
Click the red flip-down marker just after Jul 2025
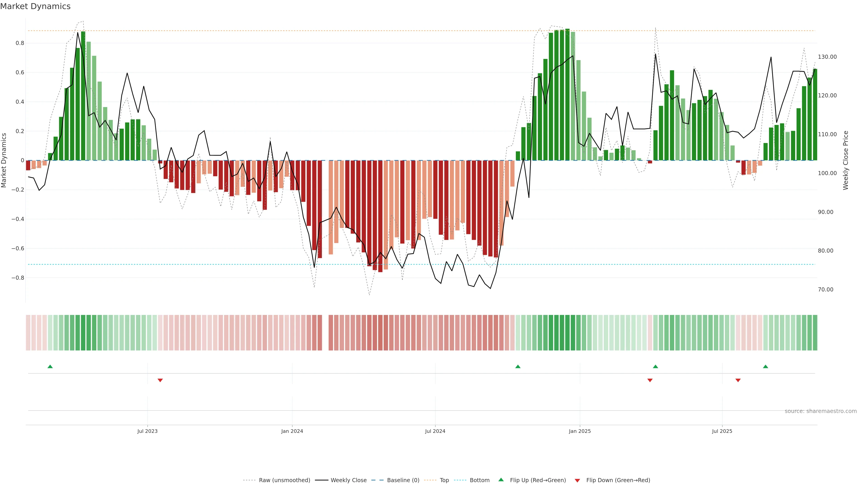pos(738,380)
